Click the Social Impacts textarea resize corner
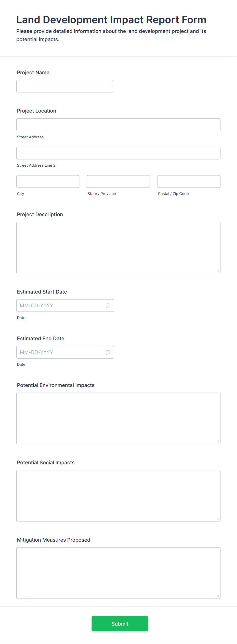Screen dimensions: 237x644 pos(218,519)
